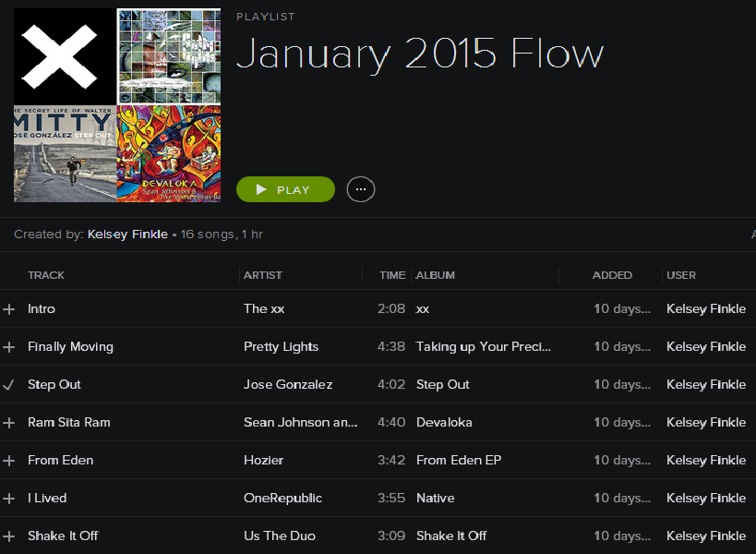
Task: Click the Walter Mitty cover art thumbnail
Action: tap(65, 153)
